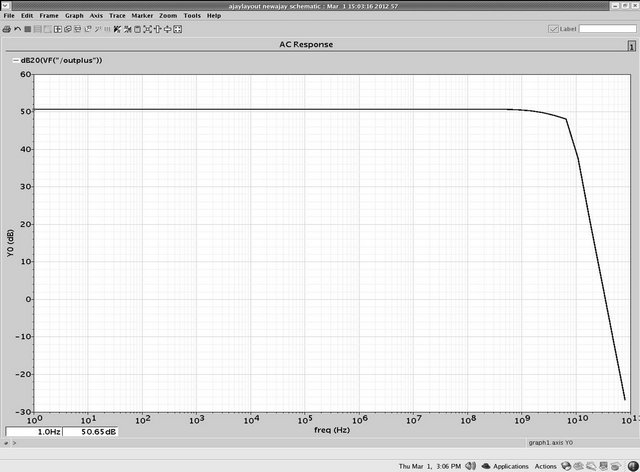Open the Axis menu
This screenshot has height=472, width=640.
tap(96, 16)
